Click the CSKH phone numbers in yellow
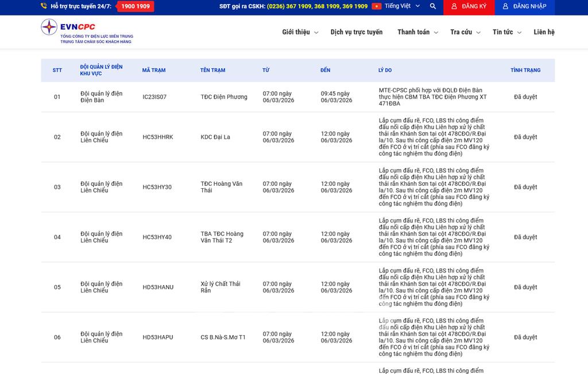Image resolution: width=588 pixels, height=374 pixels. [317, 6]
